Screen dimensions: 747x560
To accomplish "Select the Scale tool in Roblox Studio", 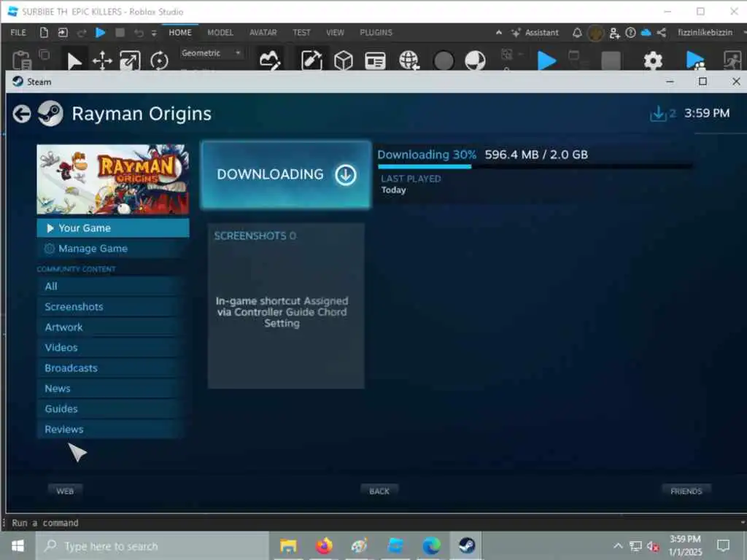I will click(130, 61).
